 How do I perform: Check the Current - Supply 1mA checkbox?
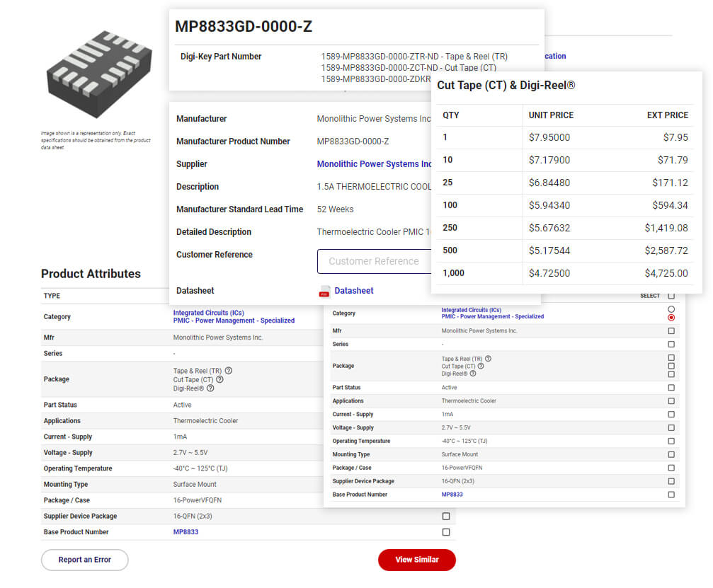[x=671, y=415]
